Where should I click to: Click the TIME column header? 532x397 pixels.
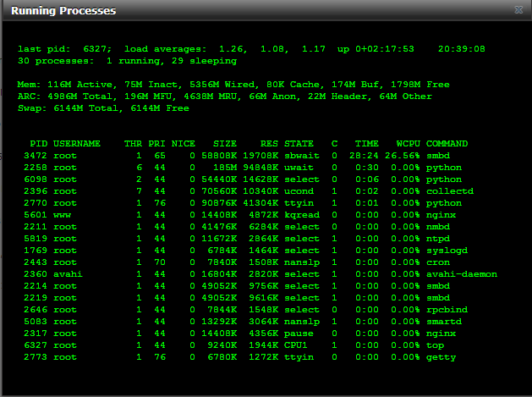[x=367, y=144]
